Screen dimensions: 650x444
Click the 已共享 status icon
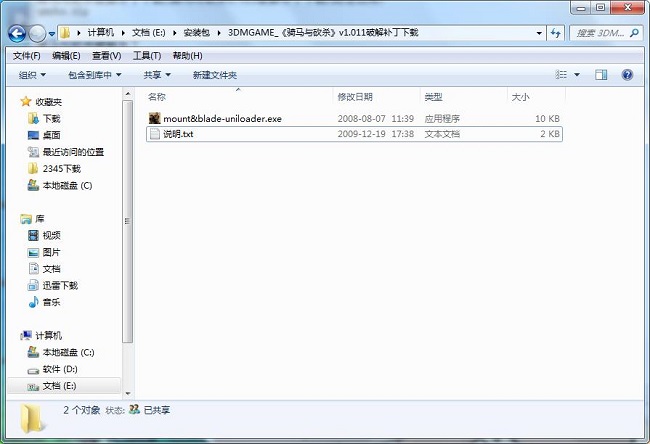[x=134, y=410]
